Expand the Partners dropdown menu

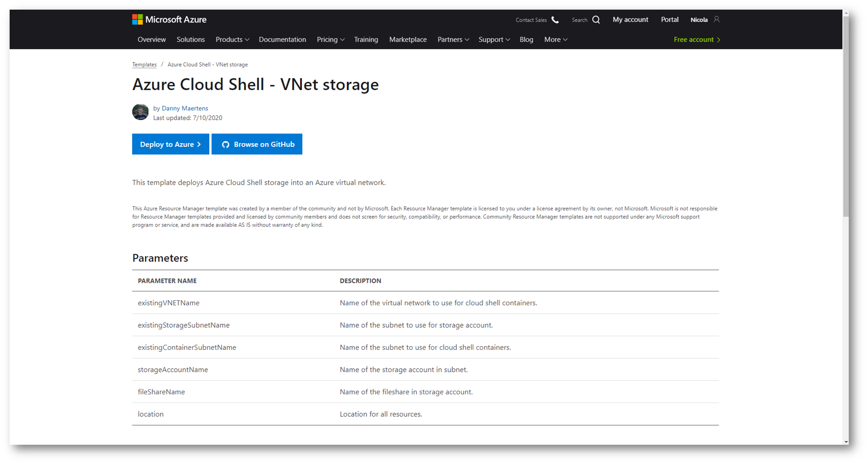(453, 39)
